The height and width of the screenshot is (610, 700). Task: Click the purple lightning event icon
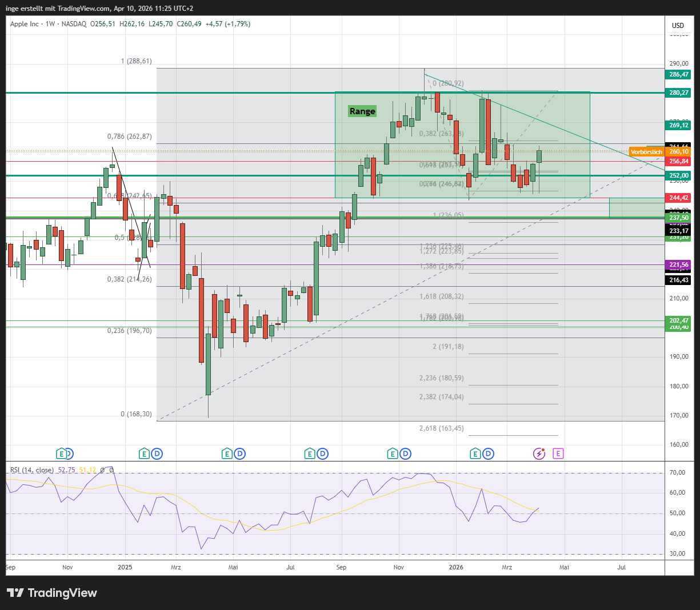pyautogui.click(x=539, y=454)
